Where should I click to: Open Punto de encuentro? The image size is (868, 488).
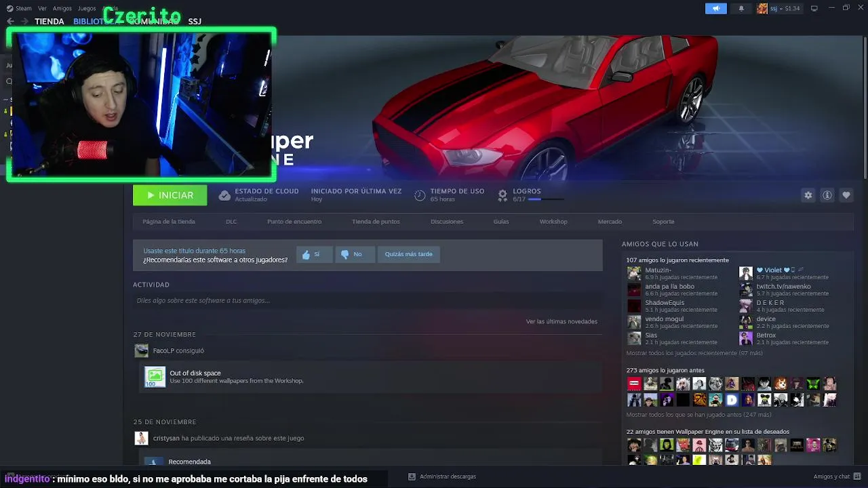point(294,222)
